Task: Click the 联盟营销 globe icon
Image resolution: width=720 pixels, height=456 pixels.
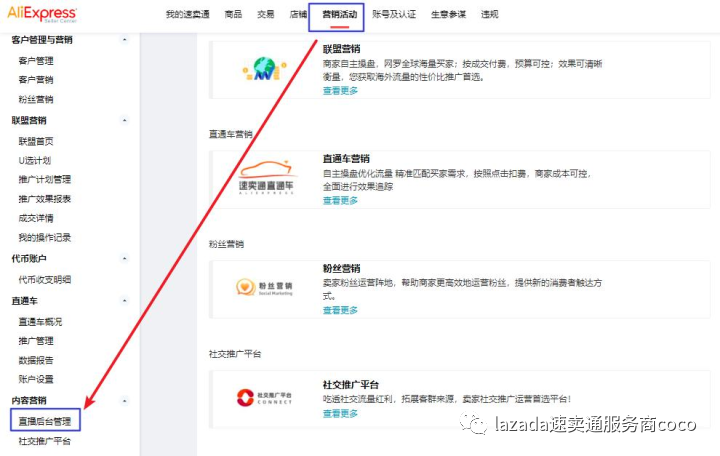Action: point(264,69)
